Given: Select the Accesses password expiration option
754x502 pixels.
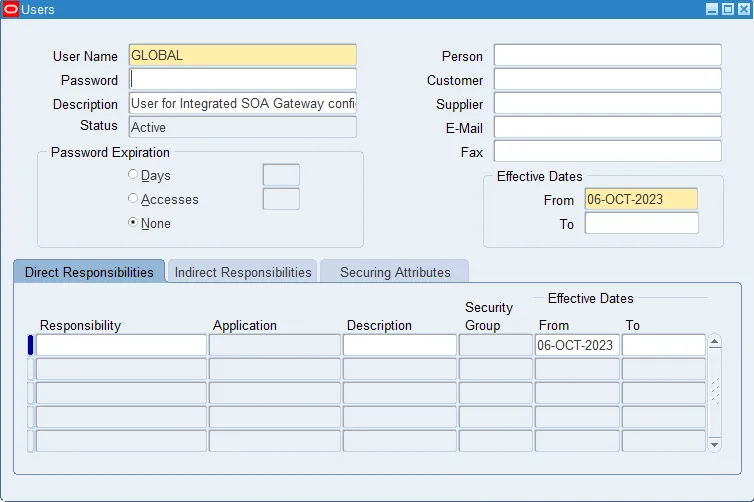Looking at the screenshot, I should (x=133, y=199).
